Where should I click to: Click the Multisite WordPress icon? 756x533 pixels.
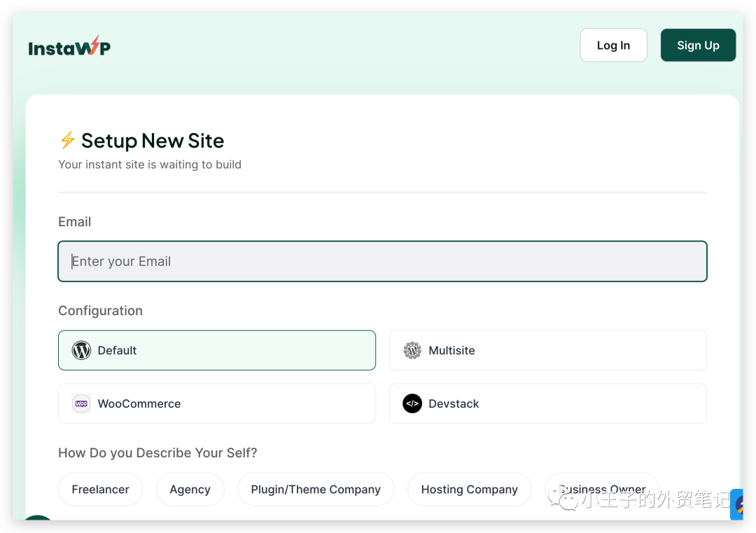412,350
